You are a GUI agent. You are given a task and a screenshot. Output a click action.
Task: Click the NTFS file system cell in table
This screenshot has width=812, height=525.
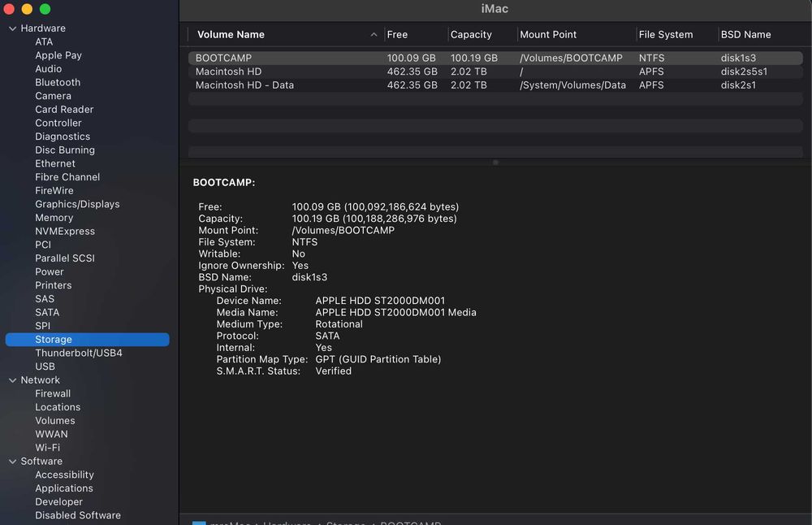pos(651,58)
